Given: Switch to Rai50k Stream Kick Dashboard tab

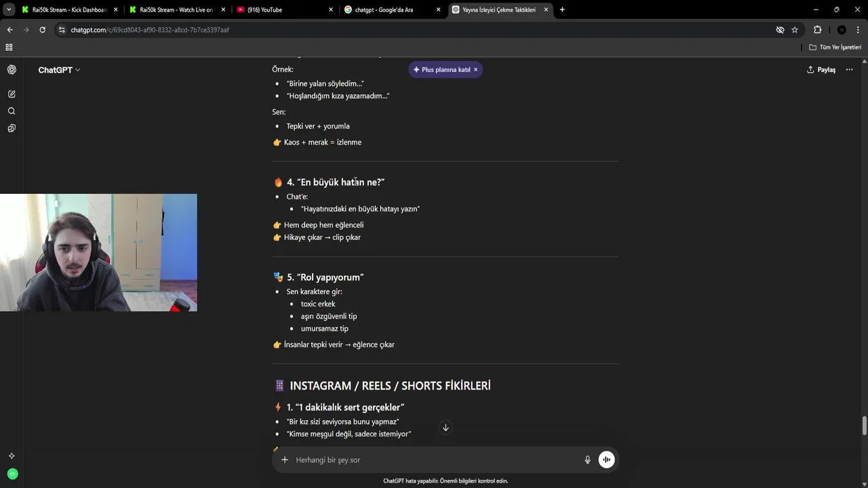Looking at the screenshot, I should coord(69,9).
